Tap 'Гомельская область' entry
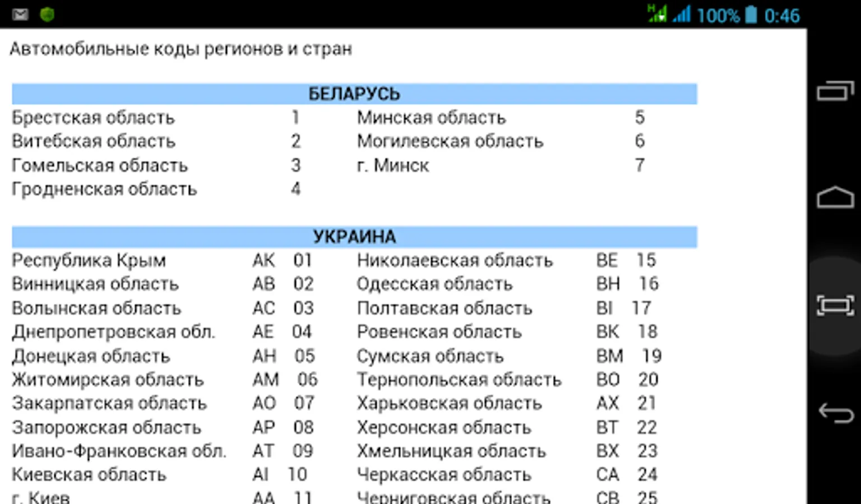Screen dimensions: 861x504 pyautogui.click(x=100, y=165)
